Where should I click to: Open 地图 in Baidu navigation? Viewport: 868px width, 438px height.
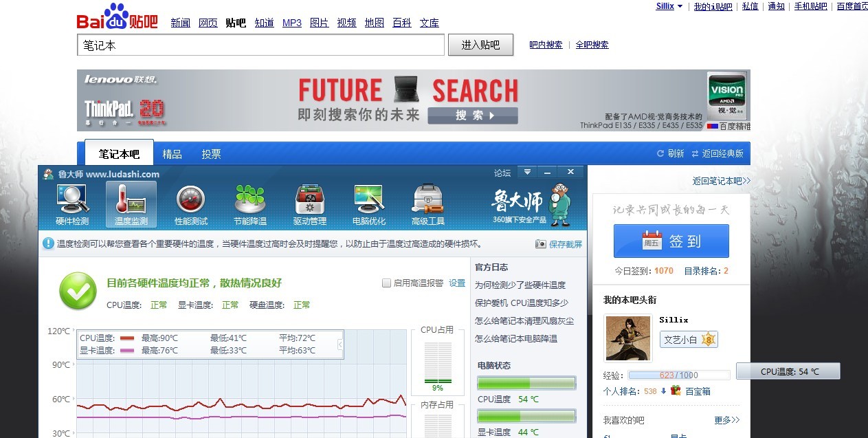tap(375, 23)
